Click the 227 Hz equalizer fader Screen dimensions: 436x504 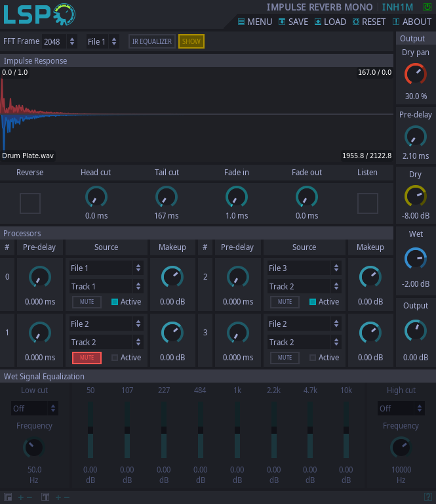pyautogui.click(x=164, y=430)
